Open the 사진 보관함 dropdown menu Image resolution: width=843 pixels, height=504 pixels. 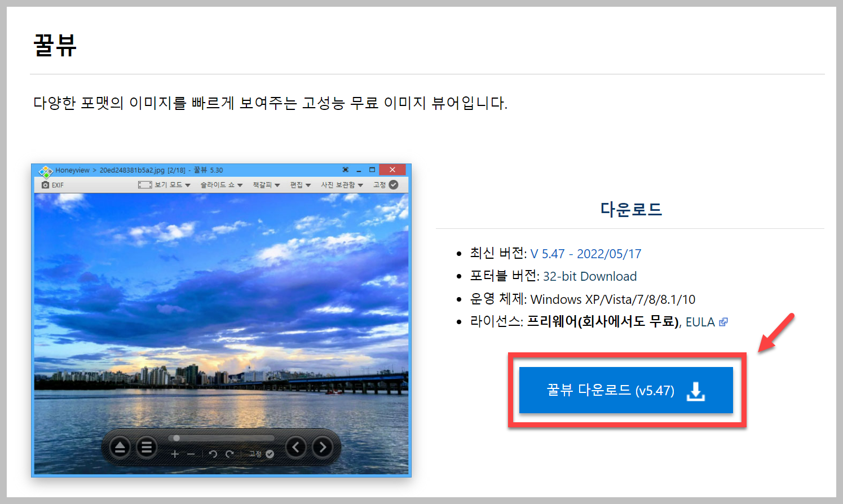pyautogui.click(x=342, y=185)
